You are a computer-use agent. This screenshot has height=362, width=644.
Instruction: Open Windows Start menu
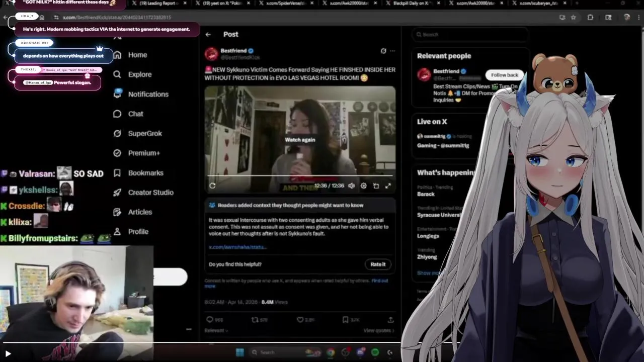(240, 352)
